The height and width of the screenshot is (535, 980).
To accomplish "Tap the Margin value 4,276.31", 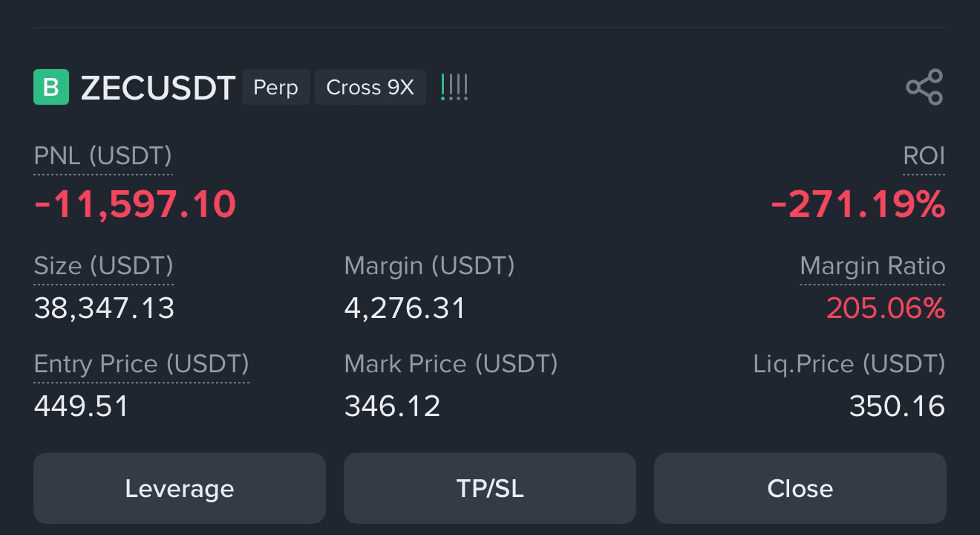I will (405, 308).
